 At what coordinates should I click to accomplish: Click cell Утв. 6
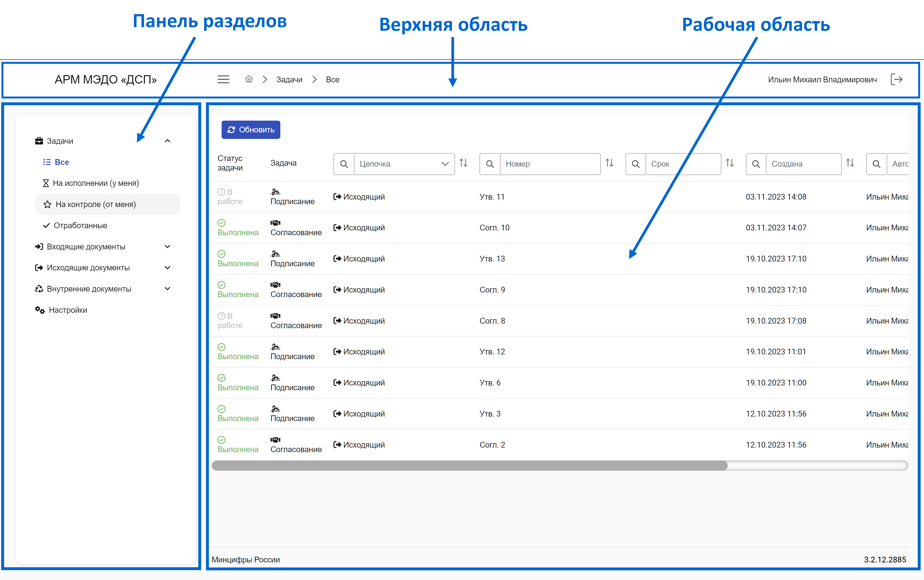pyautogui.click(x=490, y=383)
